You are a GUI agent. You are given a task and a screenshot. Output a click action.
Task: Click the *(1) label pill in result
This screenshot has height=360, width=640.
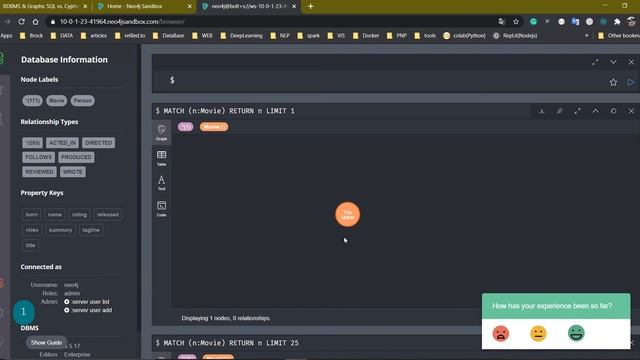point(186,127)
